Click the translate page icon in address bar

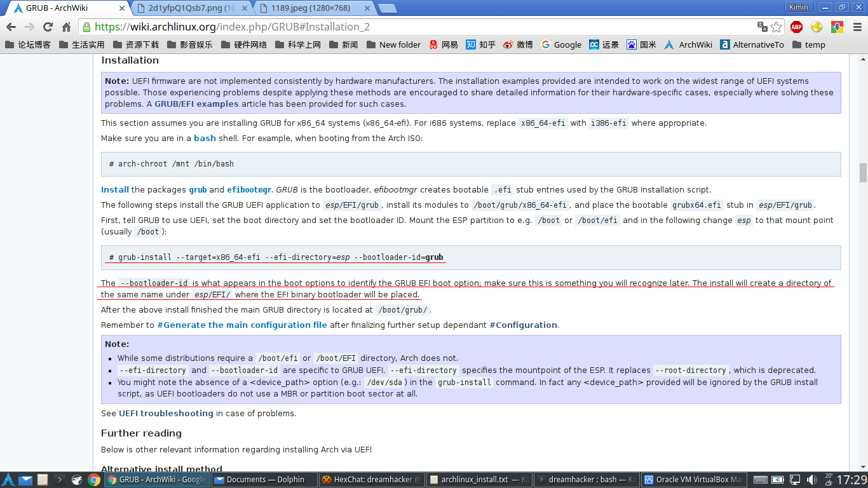762,27
